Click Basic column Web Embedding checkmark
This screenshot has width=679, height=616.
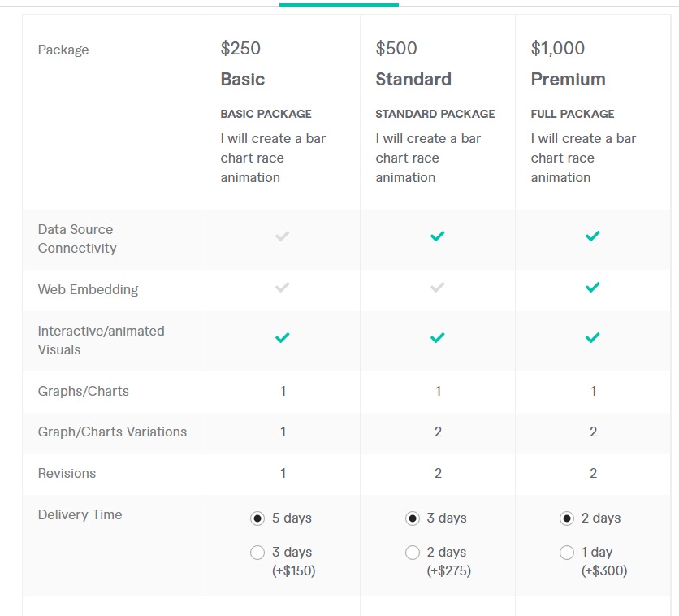(x=282, y=288)
